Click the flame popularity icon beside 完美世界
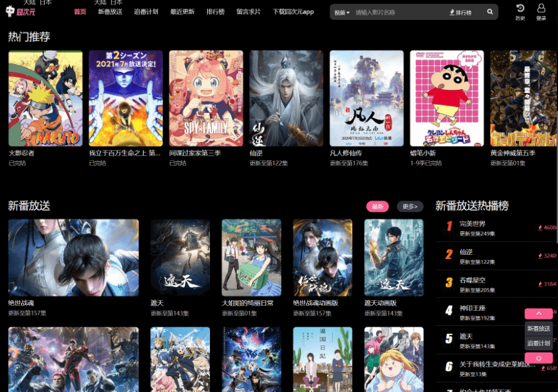 pos(541,228)
